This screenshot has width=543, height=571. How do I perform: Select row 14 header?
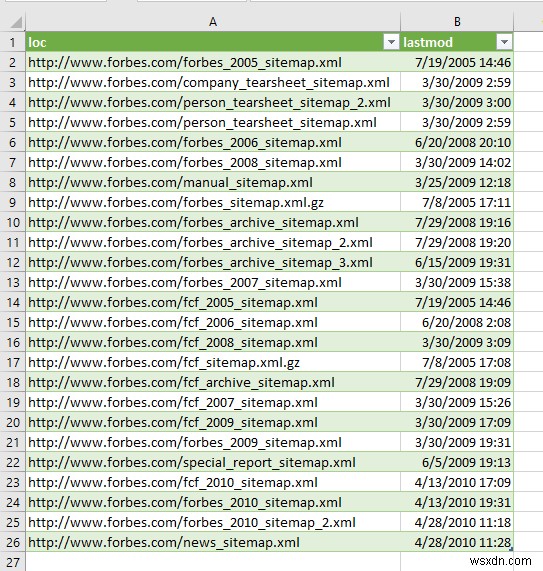(x=13, y=302)
